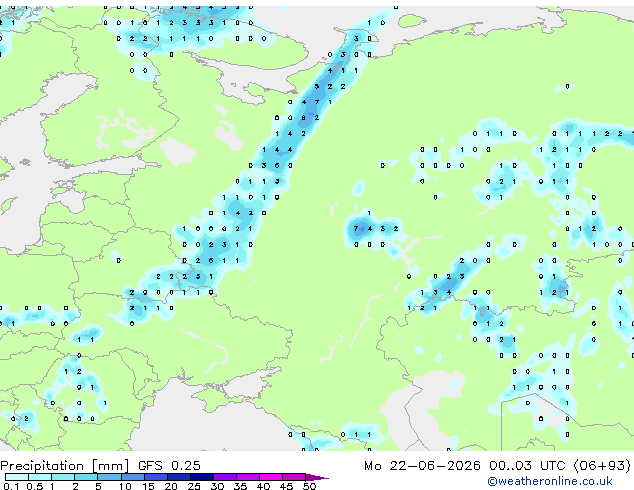Click the "50" legend scale label
Screen dimensions: 634x490
pos(310,486)
